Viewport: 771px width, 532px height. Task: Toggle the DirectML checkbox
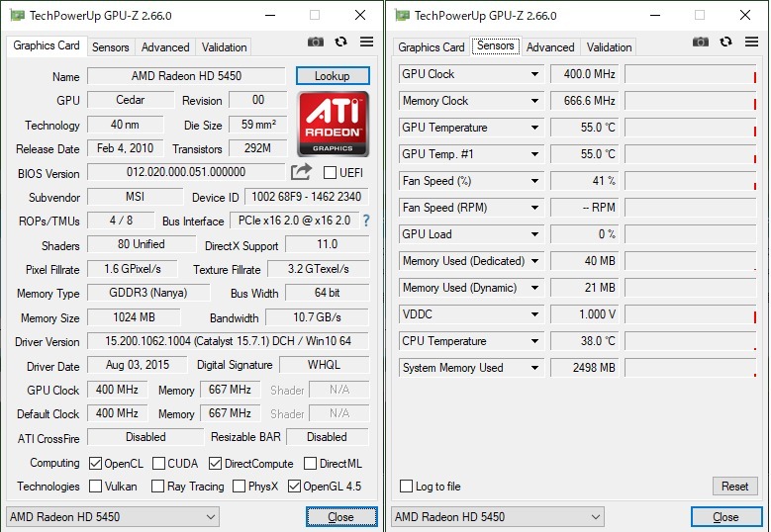tap(310, 463)
